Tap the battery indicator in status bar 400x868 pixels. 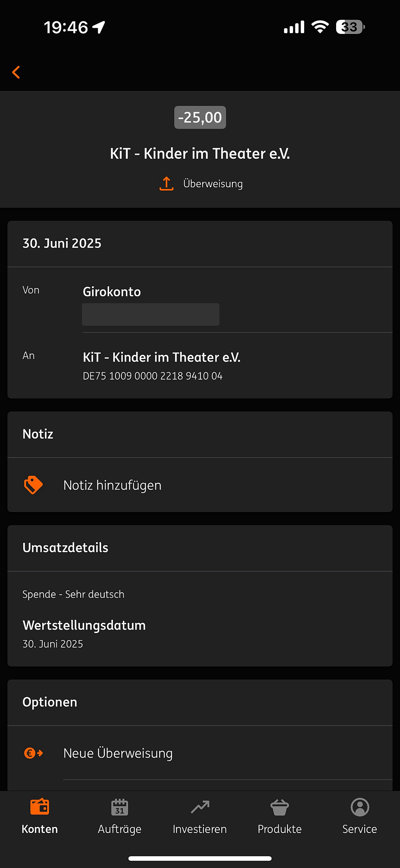350,27
